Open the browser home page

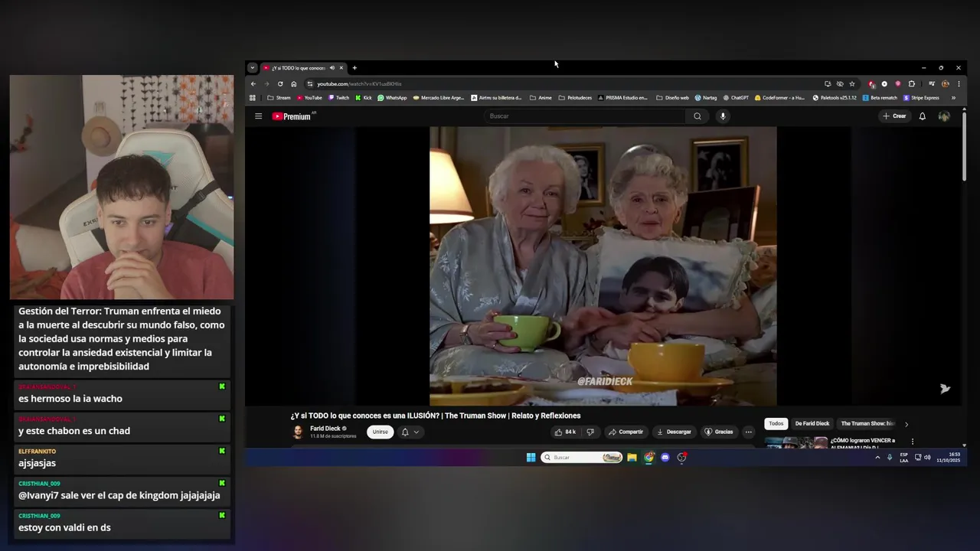294,84
